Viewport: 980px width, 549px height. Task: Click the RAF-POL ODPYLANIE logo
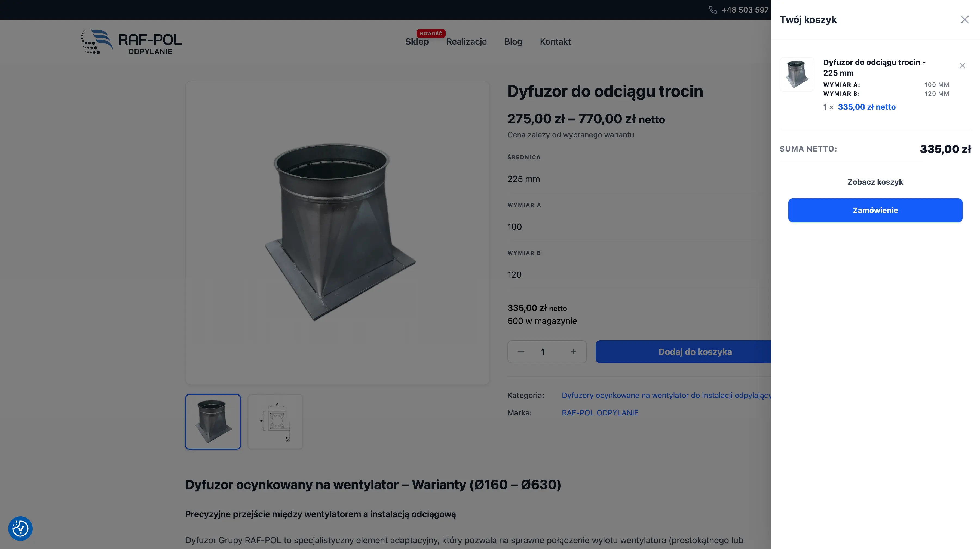click(131, 42)
